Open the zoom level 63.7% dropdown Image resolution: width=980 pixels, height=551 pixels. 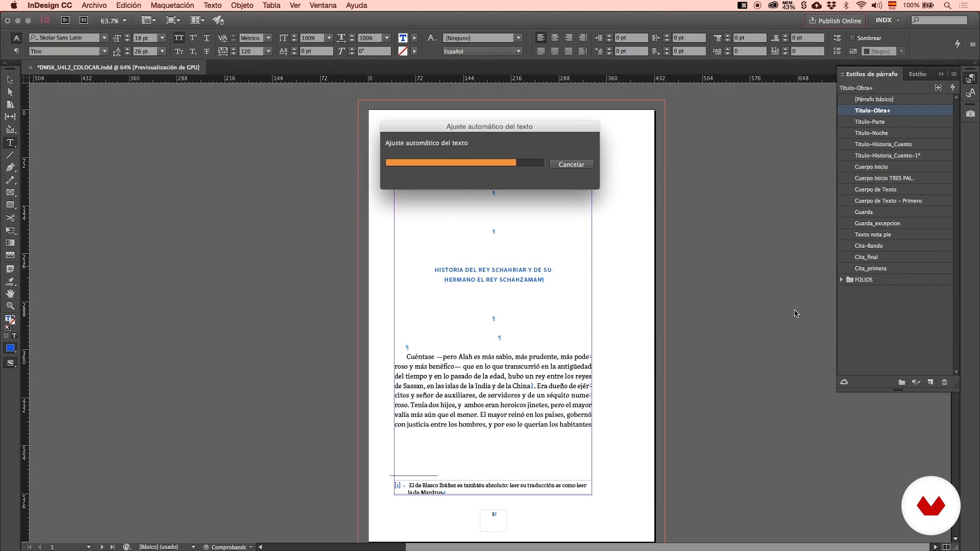(125, 20)
